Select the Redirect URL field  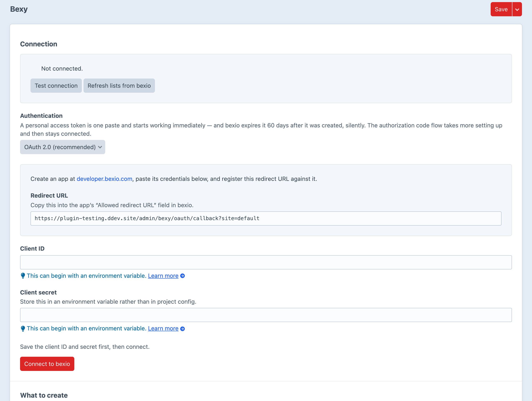pyautogui.click(x=266, y=218)
